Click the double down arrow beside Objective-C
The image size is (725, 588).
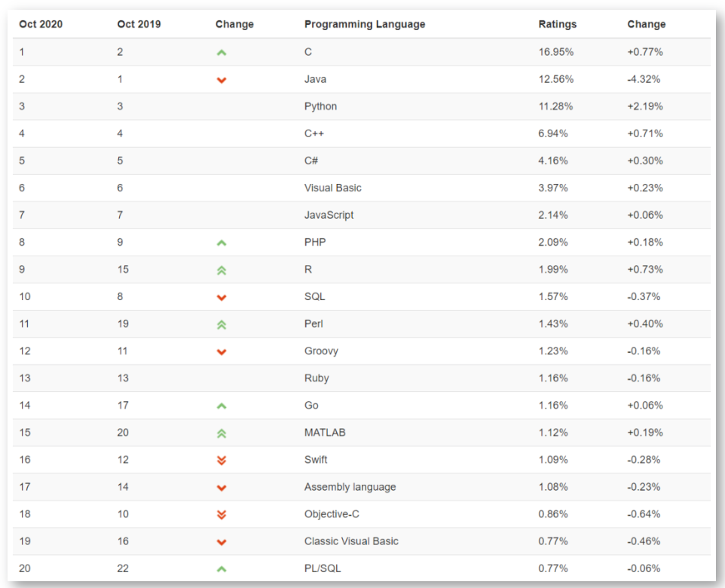(x=222, y=514)
